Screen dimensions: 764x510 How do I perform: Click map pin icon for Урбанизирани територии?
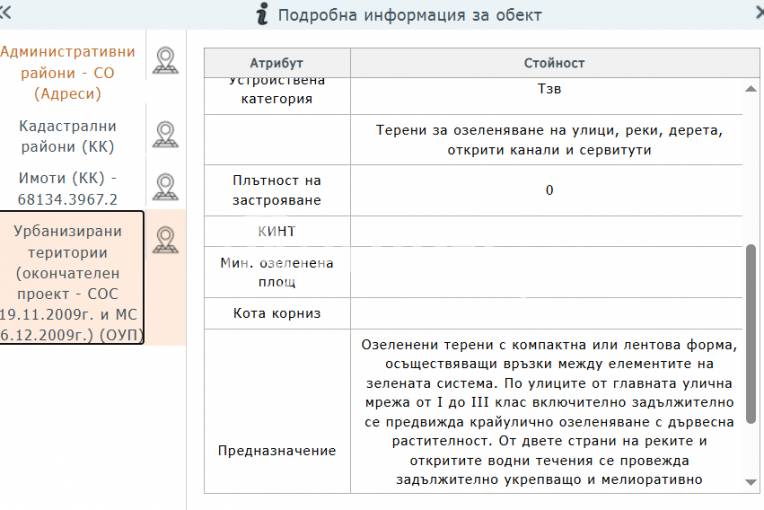(x=166, y=240)
